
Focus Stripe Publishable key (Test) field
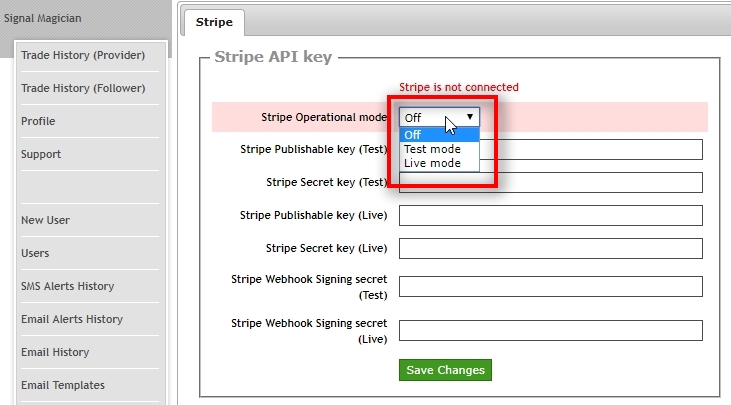pyautogui.click(x=551, y=150)
